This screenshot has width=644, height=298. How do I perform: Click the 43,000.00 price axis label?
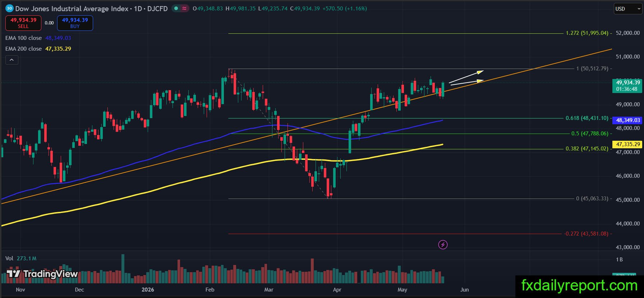(x=628, y=247)
